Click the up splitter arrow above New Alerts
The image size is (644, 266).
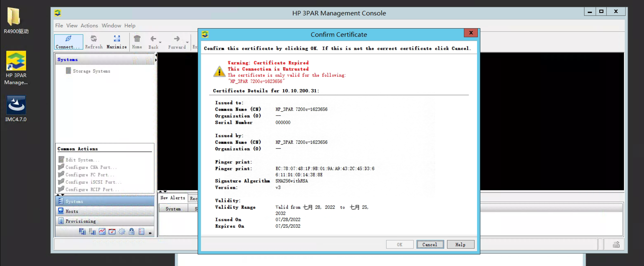[x=160, y=191]
